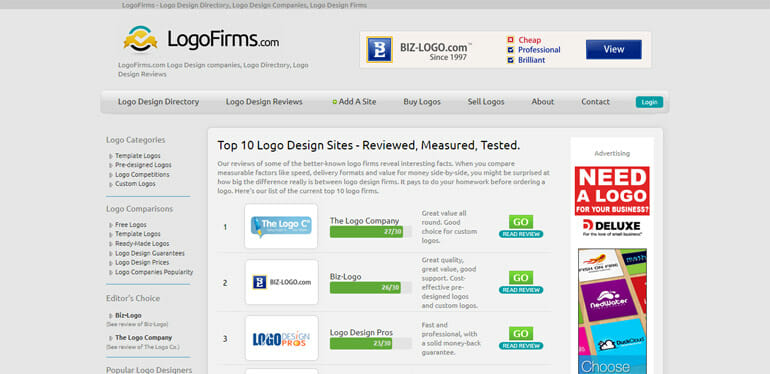Click the BIZ-LOGO.com logo thumbnail in list
Screen dimensions: 770x374
[x=281, y=282]
